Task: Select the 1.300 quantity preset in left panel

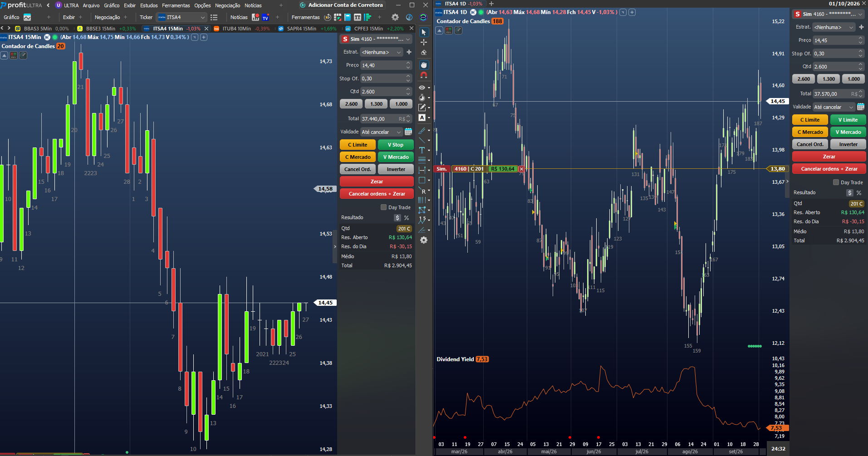Action: [x=376, y=104]
